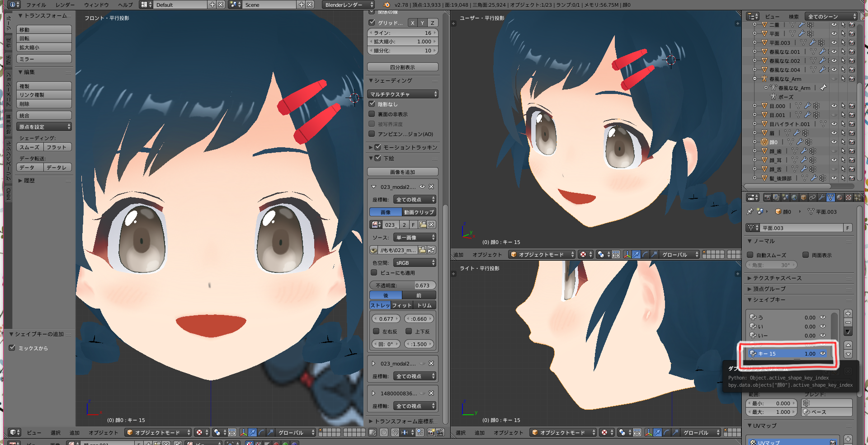This screenshot has width=868, height=445.
Task: Click the 画像を追加 button
Action: 403,172
